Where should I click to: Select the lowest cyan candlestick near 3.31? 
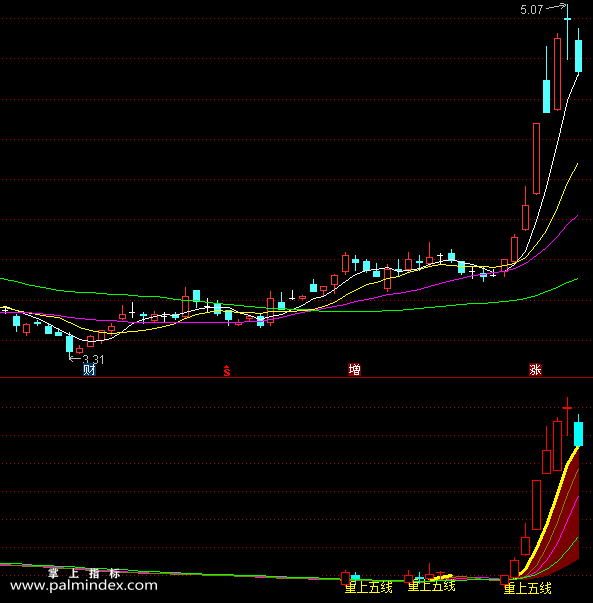tap(69, 343)
